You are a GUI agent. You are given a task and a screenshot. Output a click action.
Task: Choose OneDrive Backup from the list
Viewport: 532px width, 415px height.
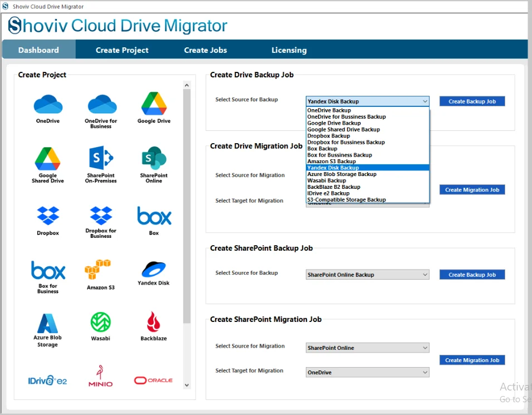[368, 110]
